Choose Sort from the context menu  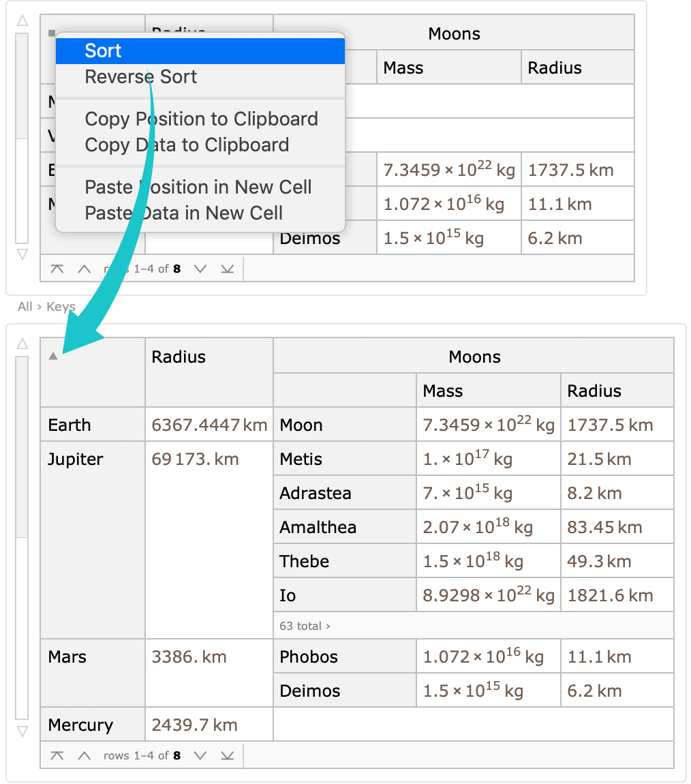click(x=200, y=51)
